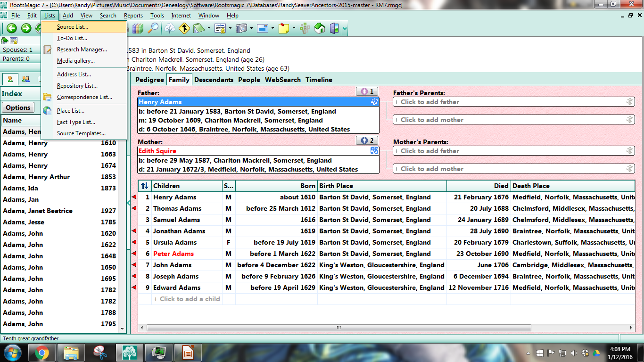This screenshot has height=362, width=644.
Task: Open dropdown arrow next to notepad toolbar icon
Action: coord(209,28)
